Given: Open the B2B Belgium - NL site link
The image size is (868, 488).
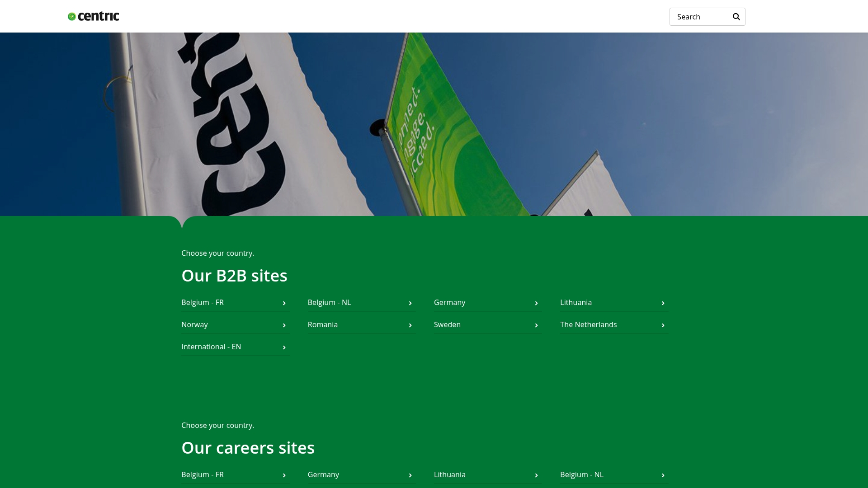Looking at the screenshot, I should point(361,303).
